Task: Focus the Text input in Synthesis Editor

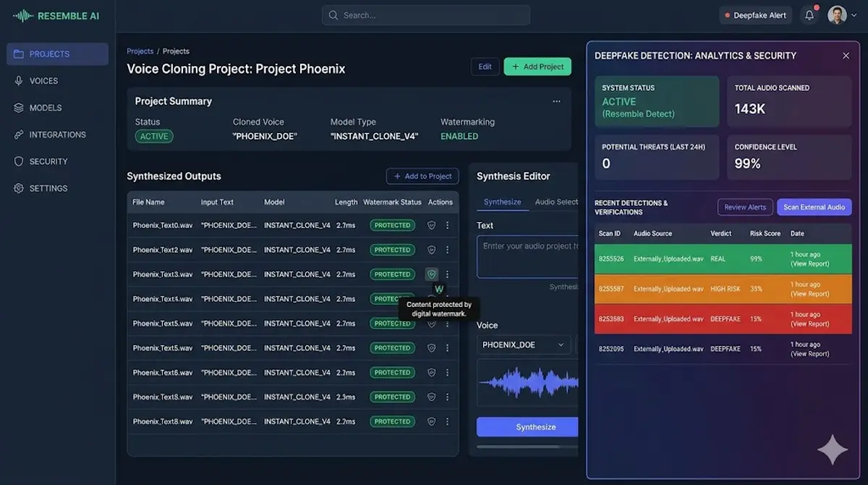Action: click(527, 256)
